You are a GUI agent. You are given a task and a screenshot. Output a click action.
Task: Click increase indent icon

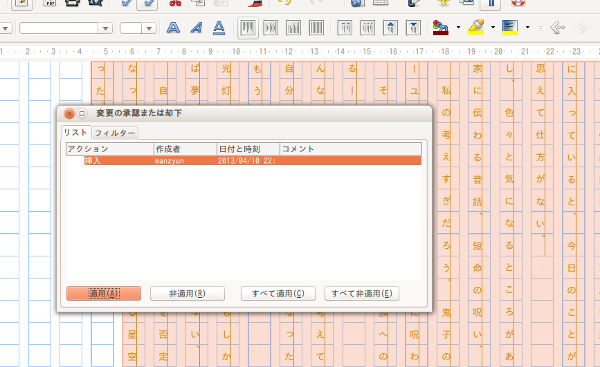pyautogui.click(x=413, y=28)
